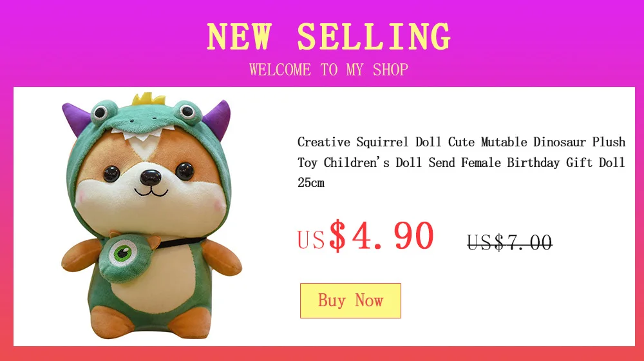
Task: Click the green eyeball bag on plush
Action: (122, 257)
